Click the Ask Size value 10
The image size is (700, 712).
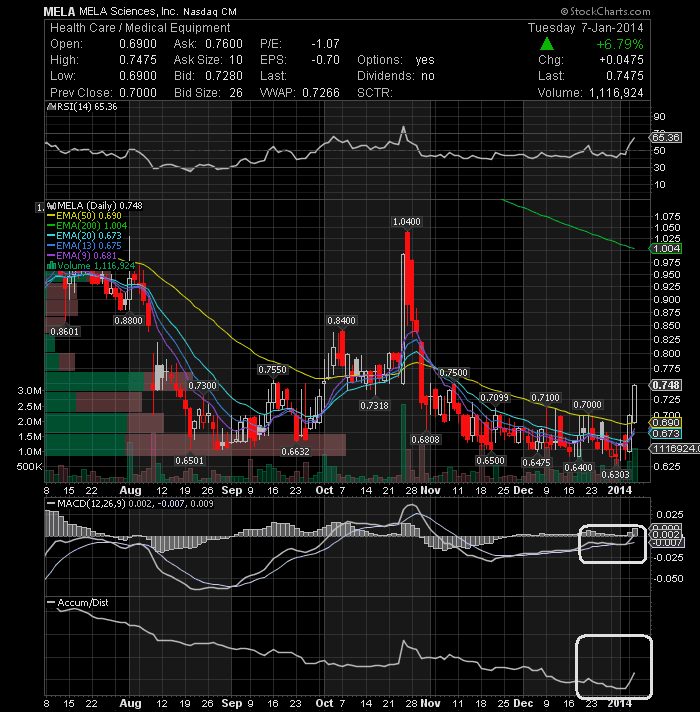point(236,60)
